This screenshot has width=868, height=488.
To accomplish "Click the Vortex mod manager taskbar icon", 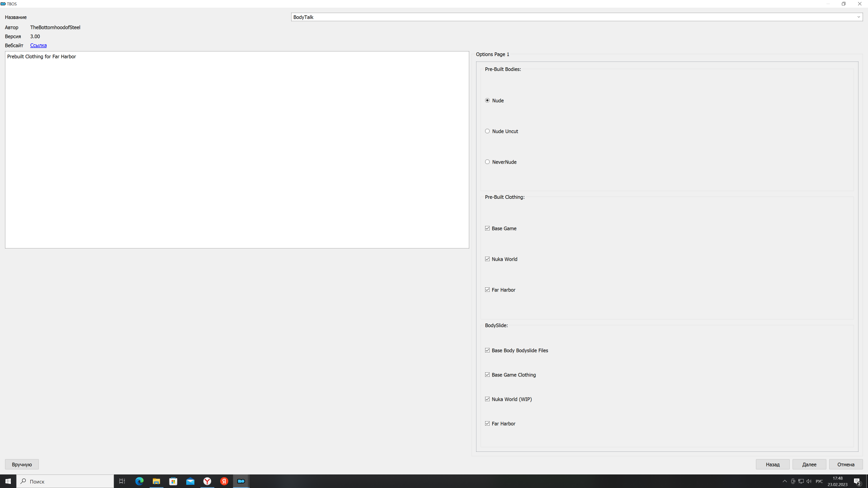I will [x=241, y=481].
